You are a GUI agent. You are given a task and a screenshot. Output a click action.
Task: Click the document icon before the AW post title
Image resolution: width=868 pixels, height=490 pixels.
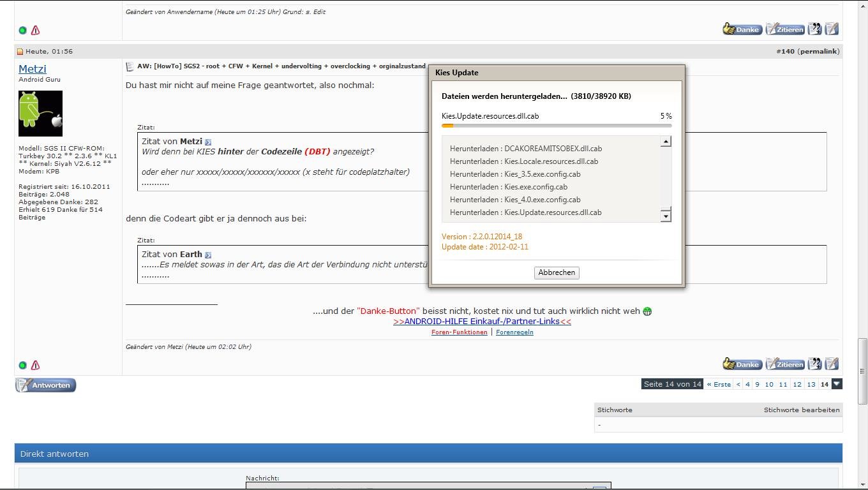130,66
